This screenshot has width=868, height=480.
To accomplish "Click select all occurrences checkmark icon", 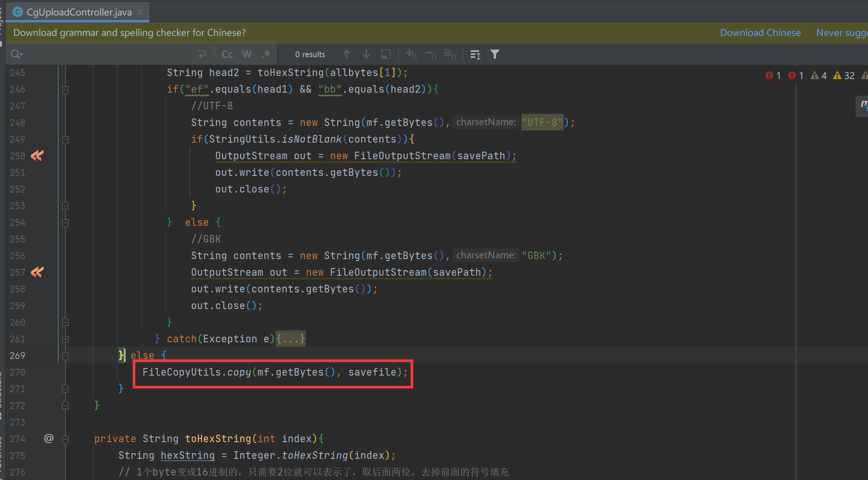I will (x=450, y=54).
